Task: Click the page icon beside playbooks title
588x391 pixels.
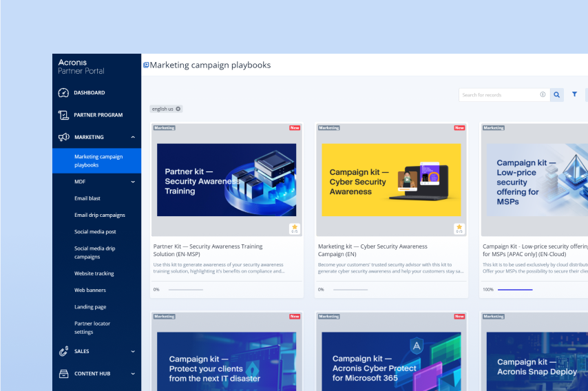Action: click(x=146, y=65)
